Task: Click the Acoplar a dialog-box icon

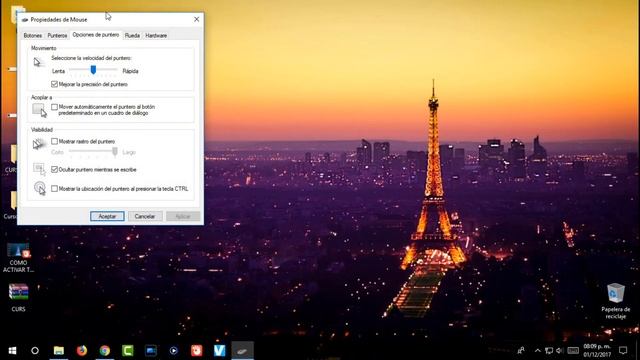Action: (x=40, y=110)
